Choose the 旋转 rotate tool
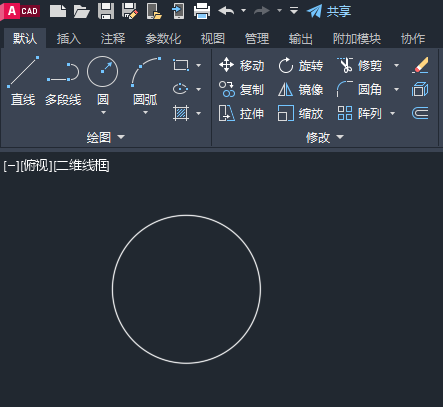 (x=301, y=65)
